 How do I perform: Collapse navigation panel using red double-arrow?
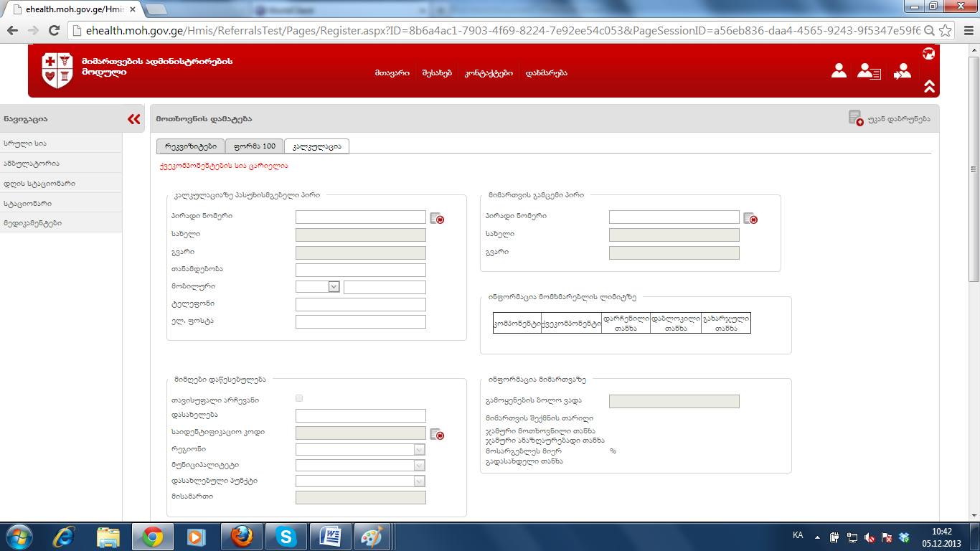(133, 119)
